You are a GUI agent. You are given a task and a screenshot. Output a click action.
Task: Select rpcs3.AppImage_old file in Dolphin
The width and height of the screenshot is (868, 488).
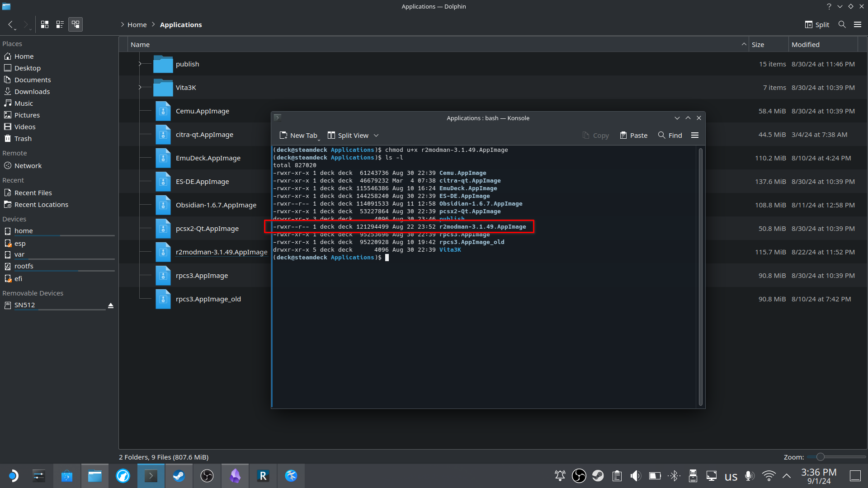[208, 299]
